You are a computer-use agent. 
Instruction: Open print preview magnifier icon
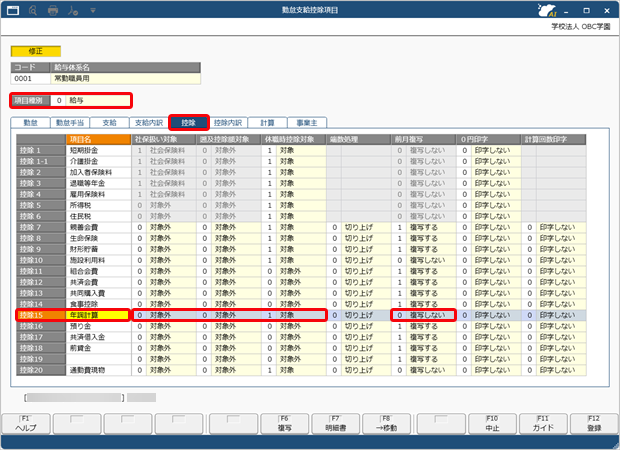point(34,9)
